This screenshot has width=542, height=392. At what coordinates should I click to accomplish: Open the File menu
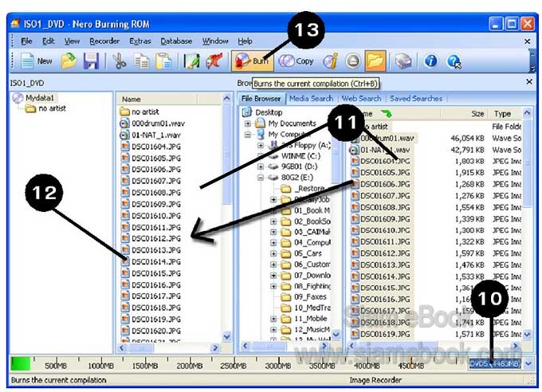[26, 41]
